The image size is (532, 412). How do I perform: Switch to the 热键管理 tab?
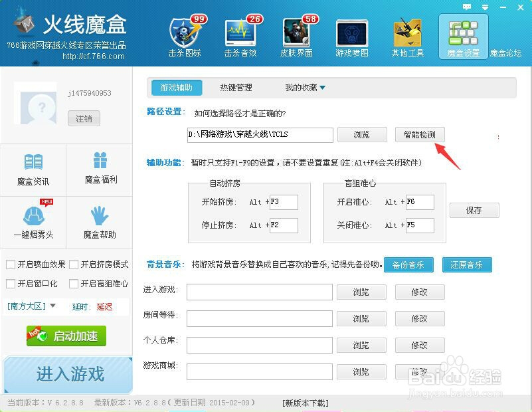point(236,88)
